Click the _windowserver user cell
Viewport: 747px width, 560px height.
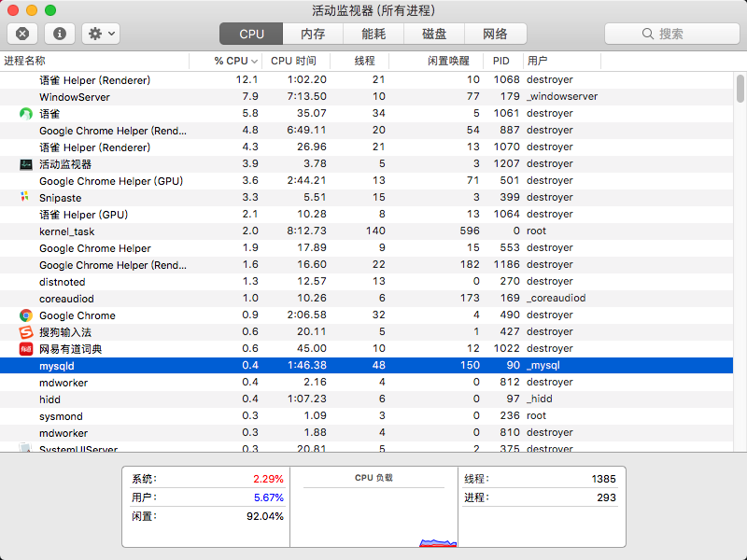(562, 97)
